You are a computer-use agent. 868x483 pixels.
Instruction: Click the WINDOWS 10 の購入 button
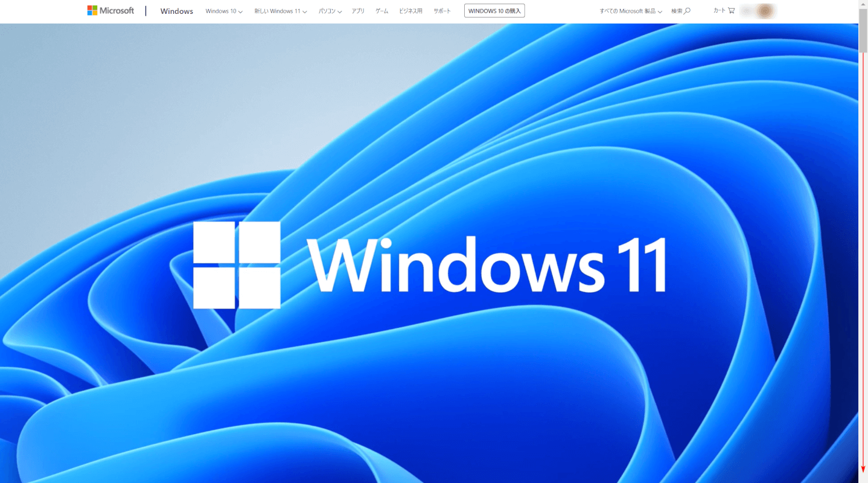click(494, 11)
